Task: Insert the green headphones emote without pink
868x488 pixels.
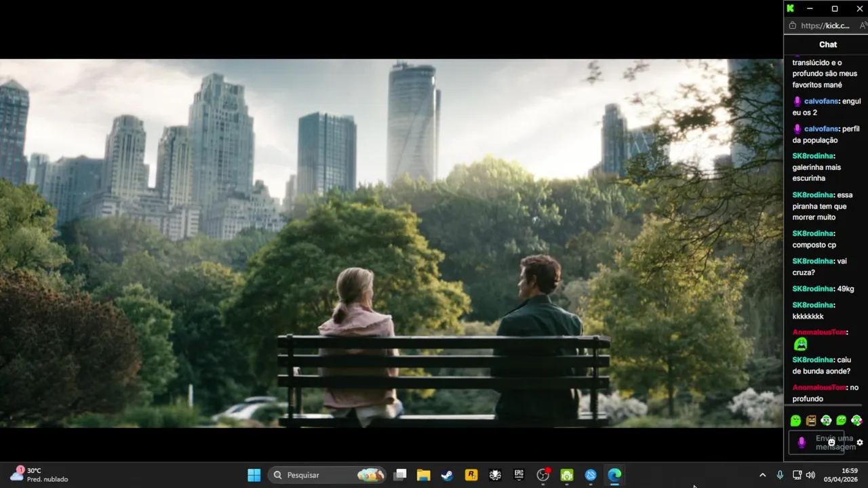Action: point(826,421)
